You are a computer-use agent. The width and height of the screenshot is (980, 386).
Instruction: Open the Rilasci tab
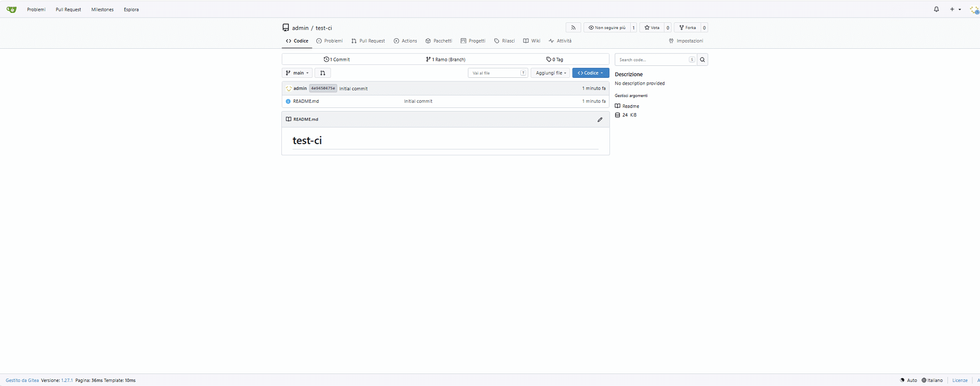[504, 41]
